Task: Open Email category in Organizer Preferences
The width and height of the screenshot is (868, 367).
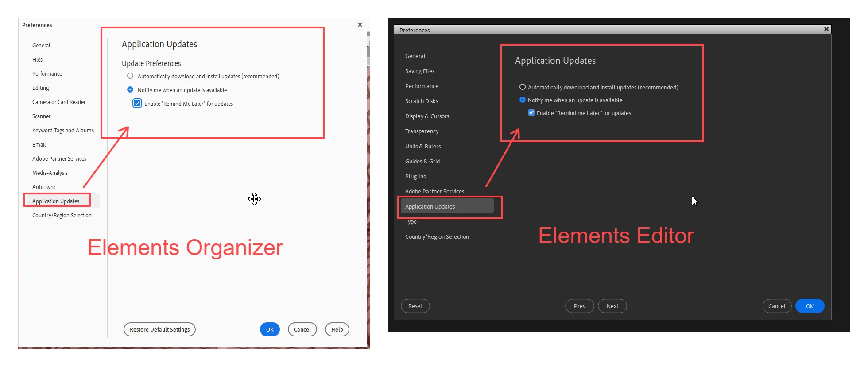Action: 39,144
